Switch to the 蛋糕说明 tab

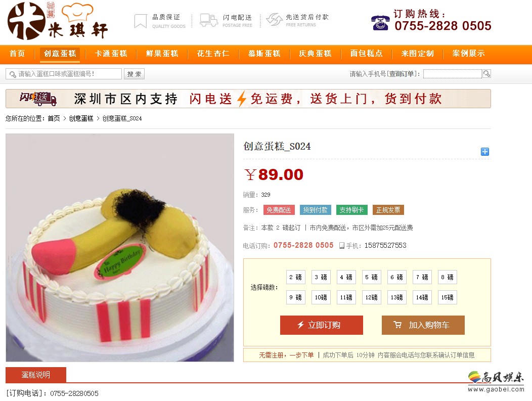pyautogui.click(x=36, y=375)
